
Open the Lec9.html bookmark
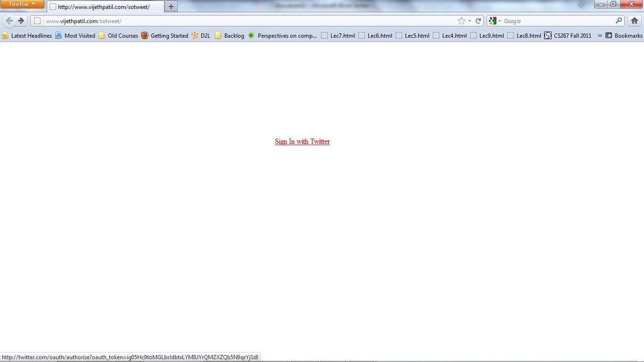tap(487, 35)
